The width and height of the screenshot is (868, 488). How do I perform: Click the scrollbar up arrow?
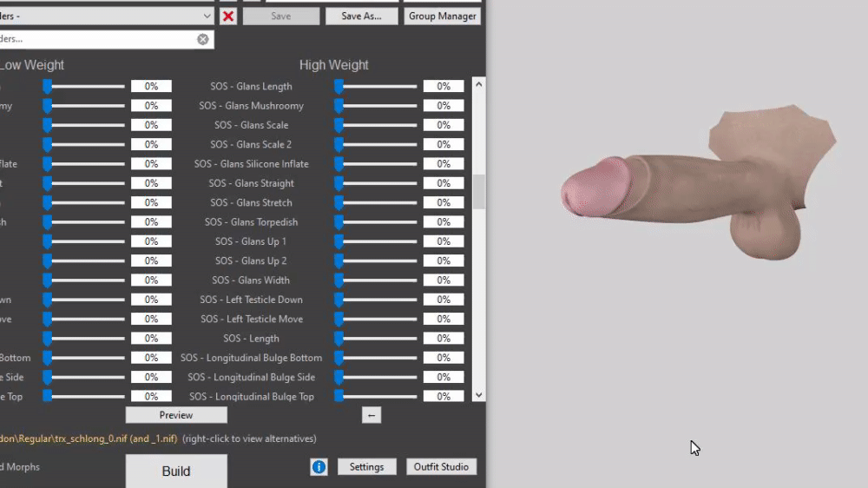point(479,84)
